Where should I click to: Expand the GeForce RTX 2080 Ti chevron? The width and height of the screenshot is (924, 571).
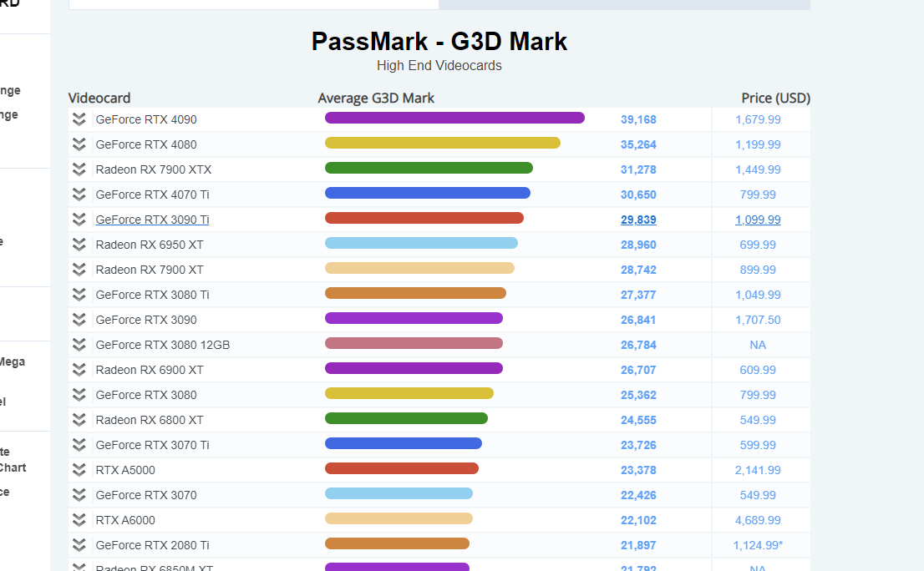click(x=79, y=545)
